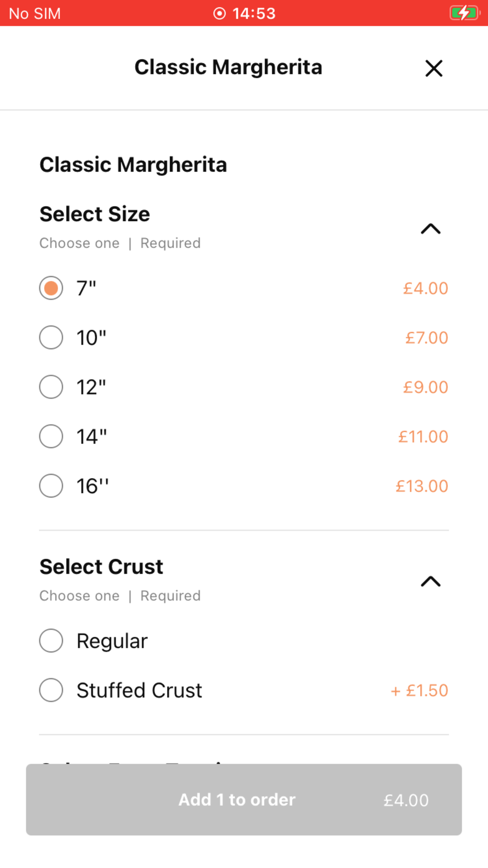488x868 pixels.
Task: Pick the 12" size option
Action: pos(51,387)
